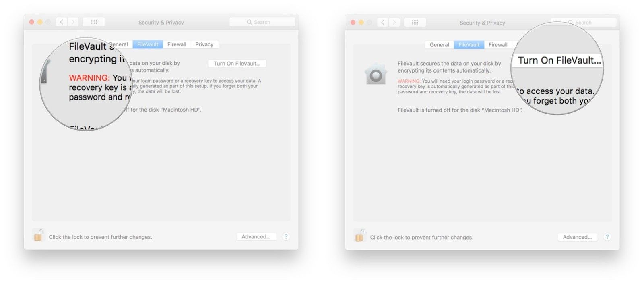This screenshot has height=284, width=644.
Task: Click the back arrow in the left window
Action: [61, 22]
